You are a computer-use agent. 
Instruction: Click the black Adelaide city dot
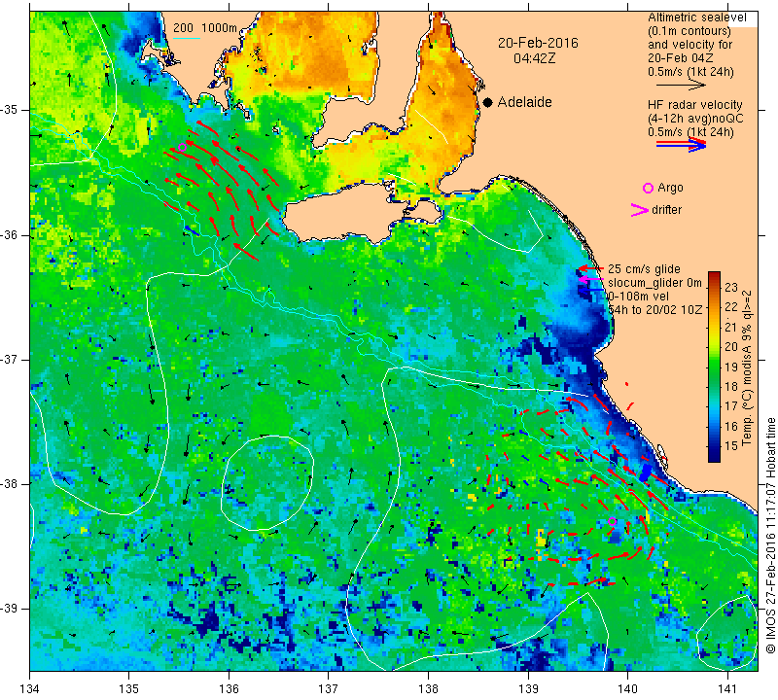point(488,102)
